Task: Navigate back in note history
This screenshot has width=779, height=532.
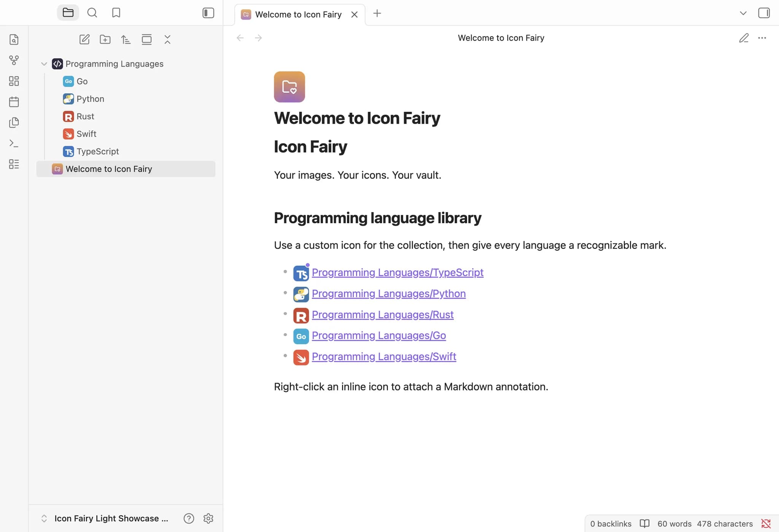Action: pyautogui.click(x=240, y=38)
